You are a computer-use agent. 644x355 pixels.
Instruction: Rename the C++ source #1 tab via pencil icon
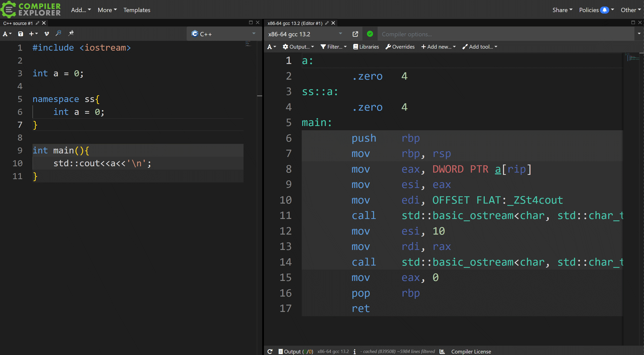[x=38, y=23]
